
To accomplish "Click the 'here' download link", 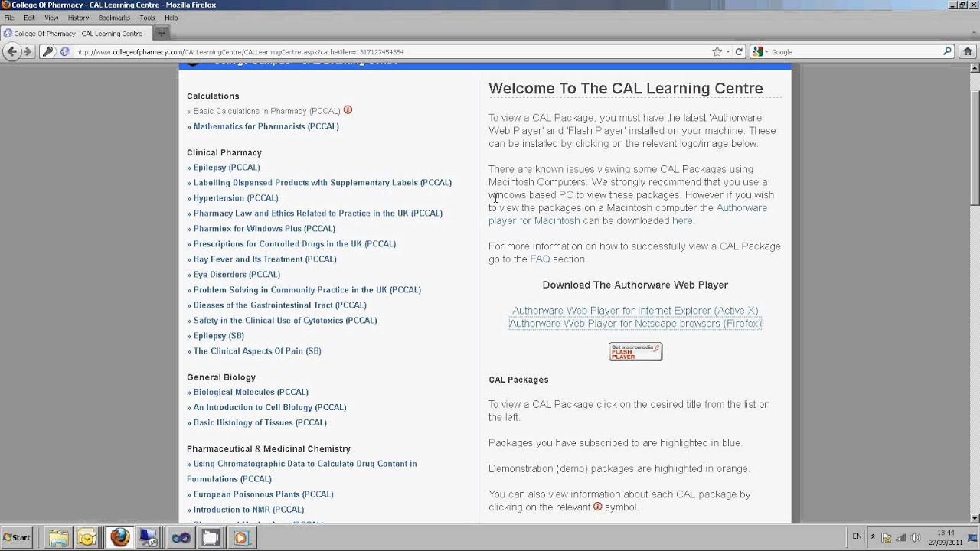I will [682, 220].
